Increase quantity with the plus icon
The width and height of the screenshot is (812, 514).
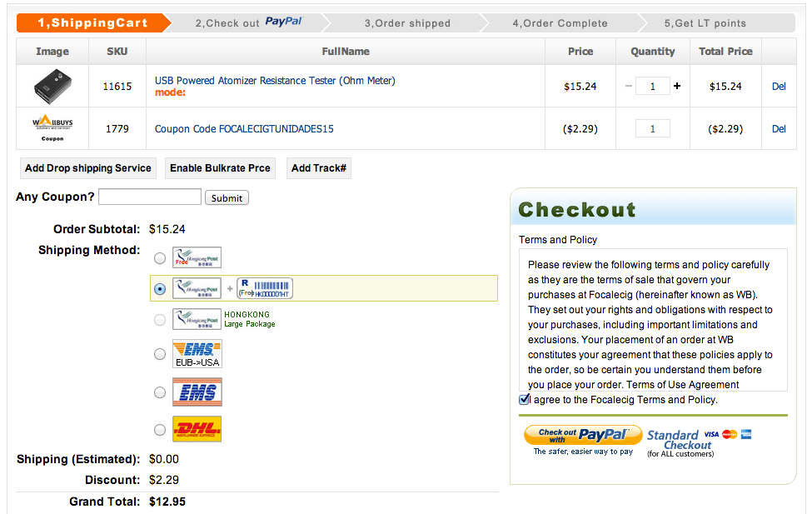point(677,86)
